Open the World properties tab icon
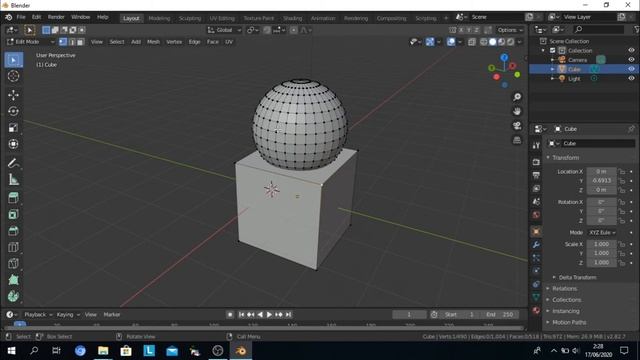640x360 pixels. click(x=536, y=215)
